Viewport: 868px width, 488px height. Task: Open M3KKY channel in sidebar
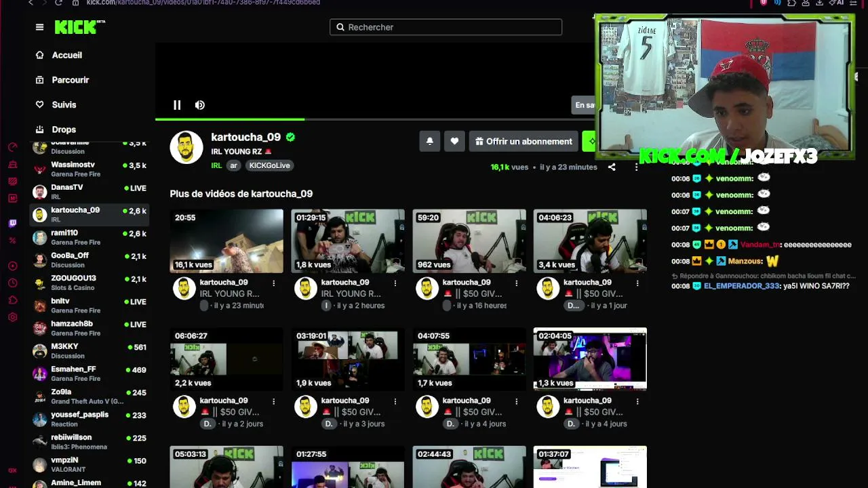pyautogui.click(x=90, y=350)
